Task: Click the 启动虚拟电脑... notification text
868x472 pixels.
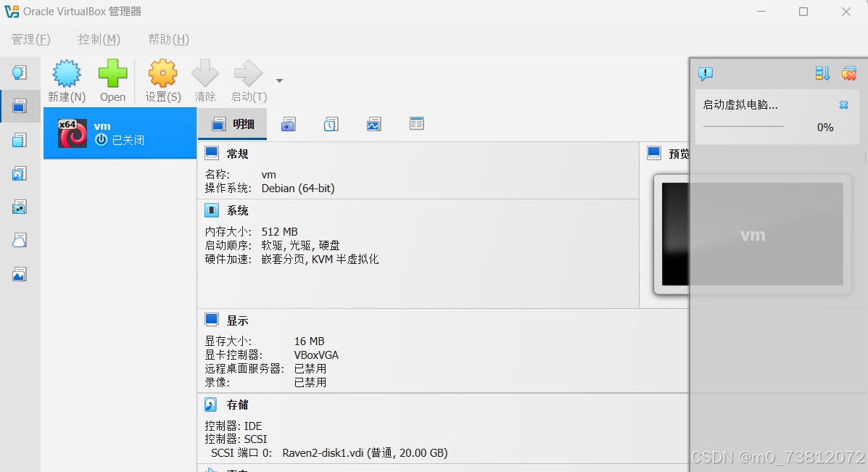Action: pyautogui.click(x=740, y=104)
